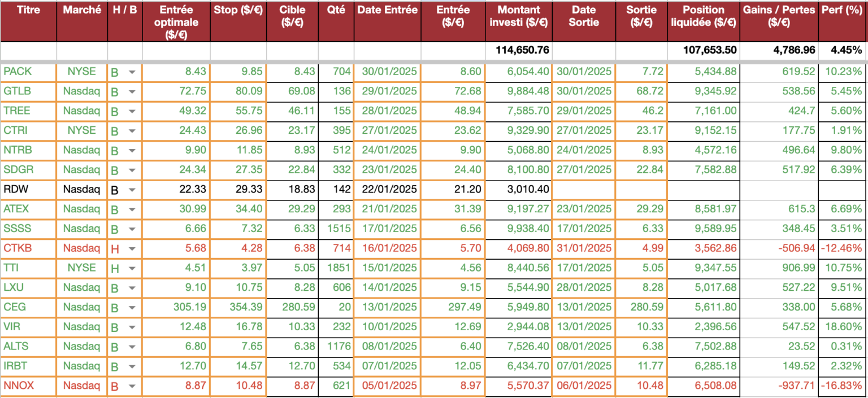Click total performance cell 4.45%
868x398 pixels.
point(843,50)
